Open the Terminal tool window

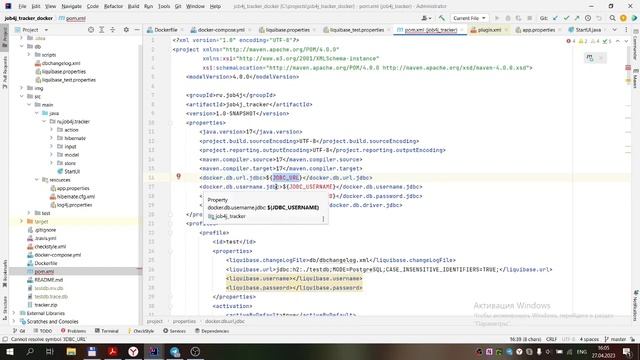coord(107,331)
